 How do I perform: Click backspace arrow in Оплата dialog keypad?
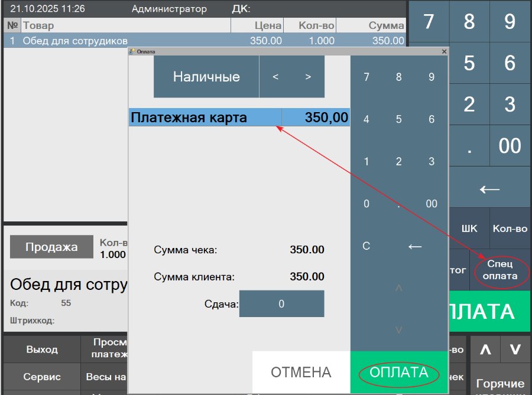pos(415,246)
